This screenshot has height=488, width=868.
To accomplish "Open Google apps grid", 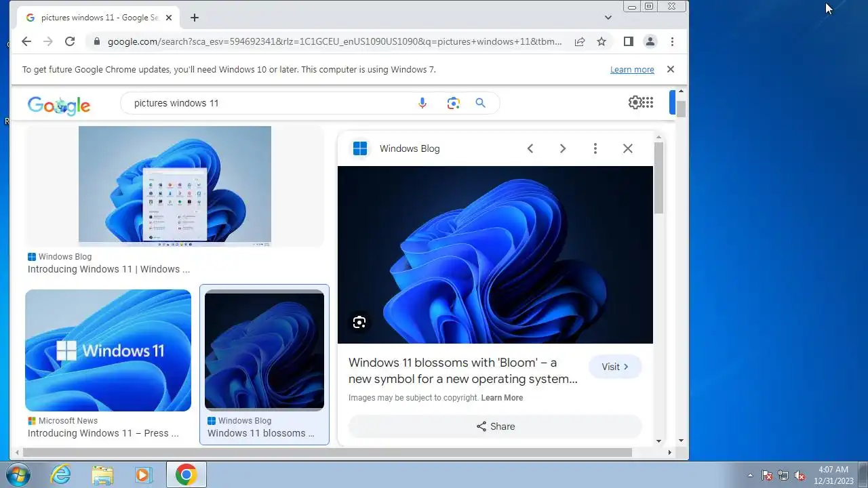I will pos(648,102).
